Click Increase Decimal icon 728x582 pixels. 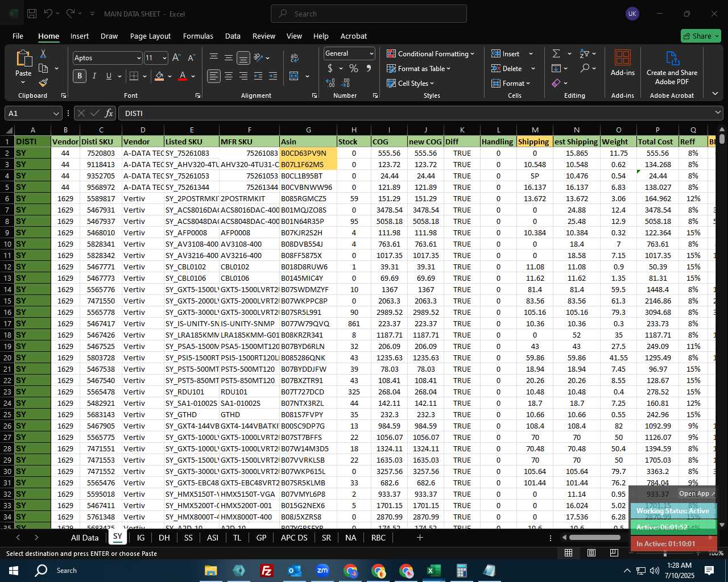coord(330,83)
